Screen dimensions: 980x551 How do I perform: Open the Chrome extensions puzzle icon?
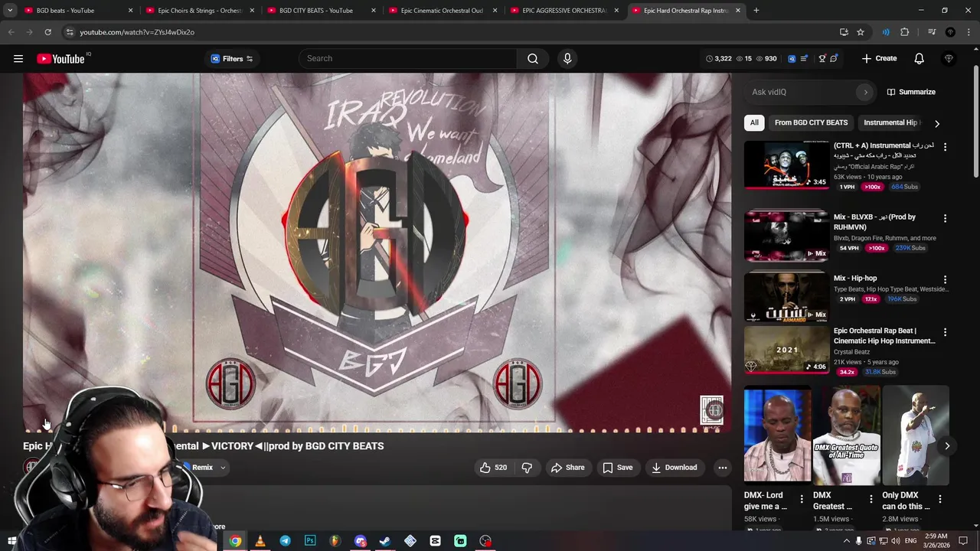(x=905, y=32)
